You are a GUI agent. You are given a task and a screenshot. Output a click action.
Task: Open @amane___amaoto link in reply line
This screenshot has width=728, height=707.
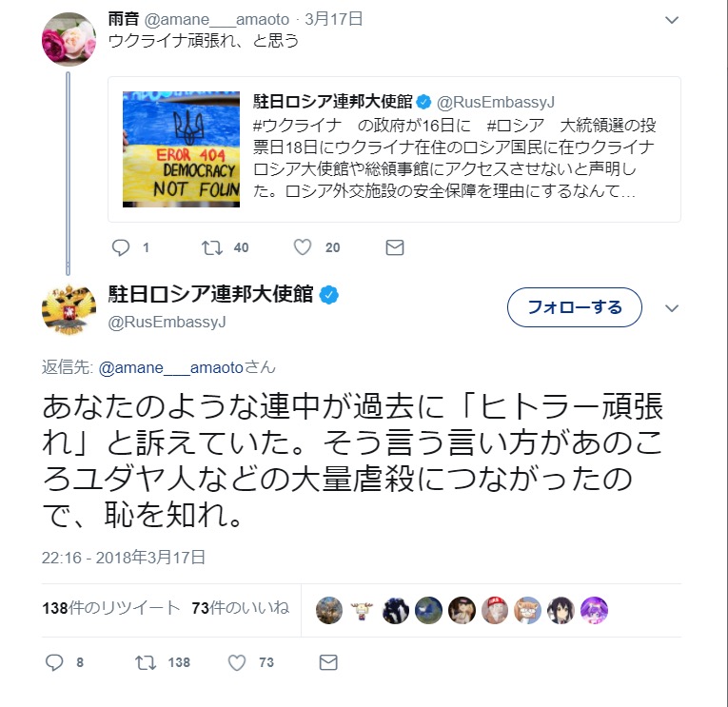[171, 367]
